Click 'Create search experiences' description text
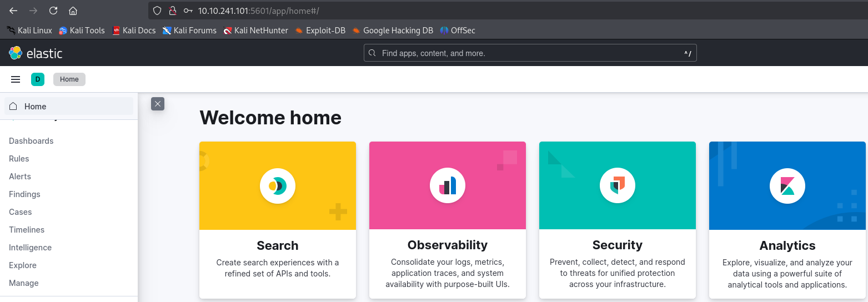 click(278, 268)
